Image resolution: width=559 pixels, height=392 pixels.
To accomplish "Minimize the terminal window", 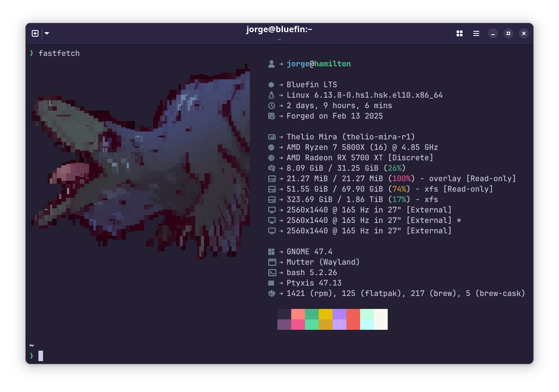I will (x=493, y=33).
